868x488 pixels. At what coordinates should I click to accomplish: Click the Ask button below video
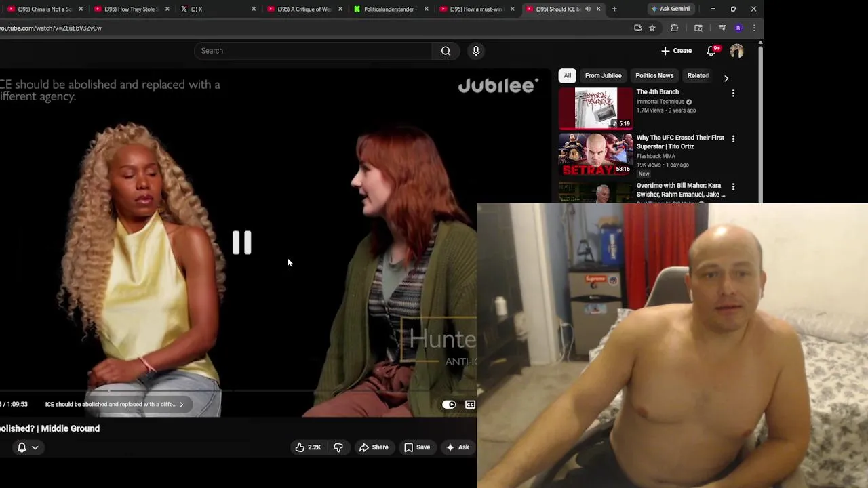click(457, 447)
